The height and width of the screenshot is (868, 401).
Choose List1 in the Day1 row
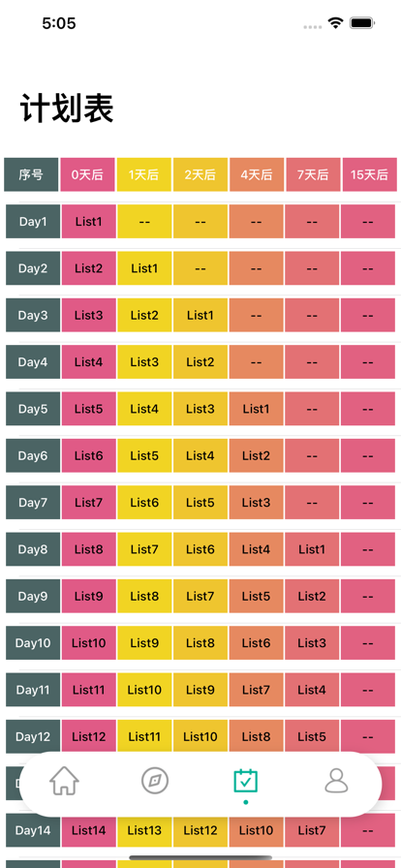tap(88, 222)
